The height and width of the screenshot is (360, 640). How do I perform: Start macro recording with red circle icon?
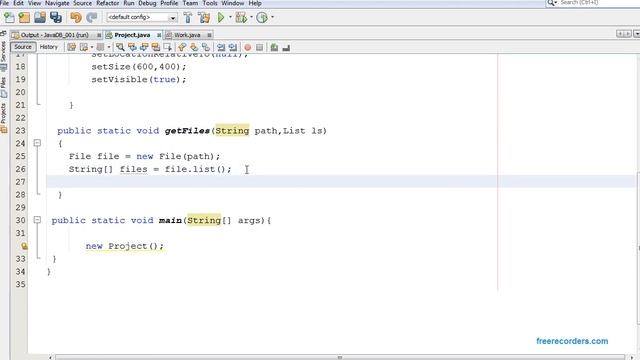point(247,47)
